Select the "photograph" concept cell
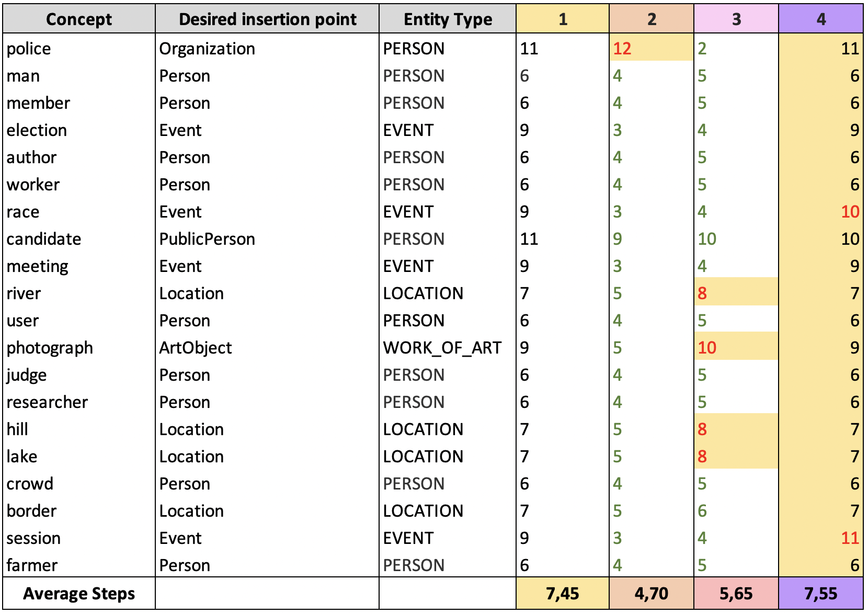Screen dimensions: 868x614 pyautogui.click(x=50, y=348)
